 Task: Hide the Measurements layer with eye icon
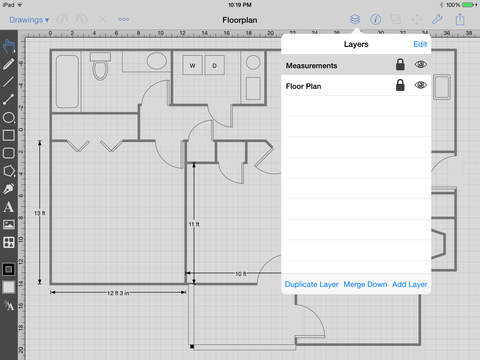[x=421, y=64]
